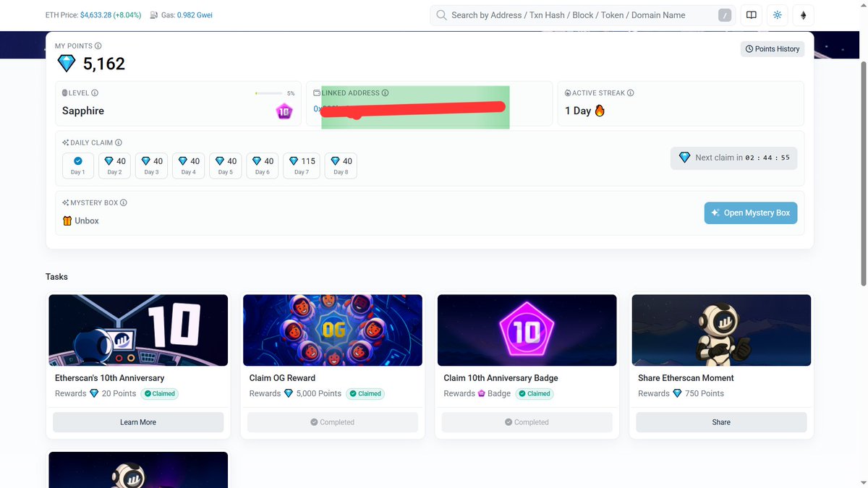868x488 pixels.
Task: Click the Claimed badge on 10th Anniversary Badge
Action: (x=535, y=394)
